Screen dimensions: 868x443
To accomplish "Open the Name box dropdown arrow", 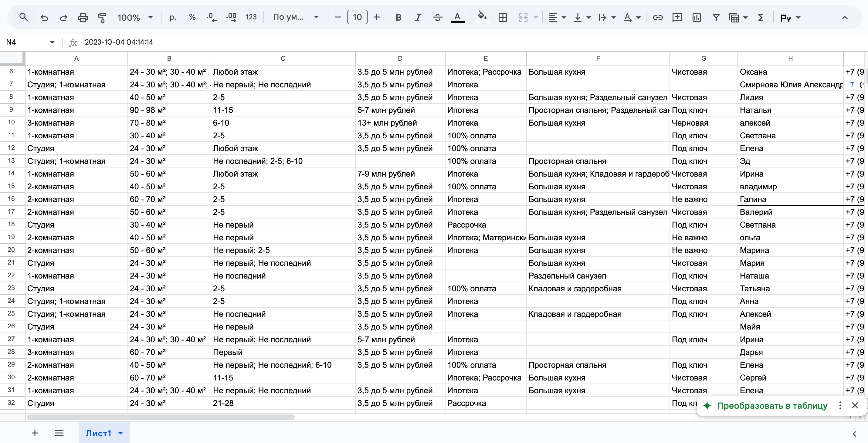I will click(52, 42).
